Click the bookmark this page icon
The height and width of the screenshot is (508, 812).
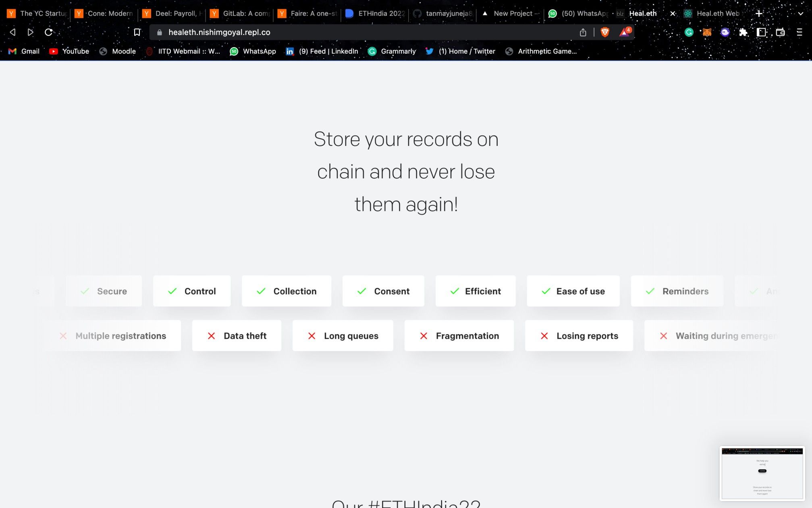click(x=137, y=32)
